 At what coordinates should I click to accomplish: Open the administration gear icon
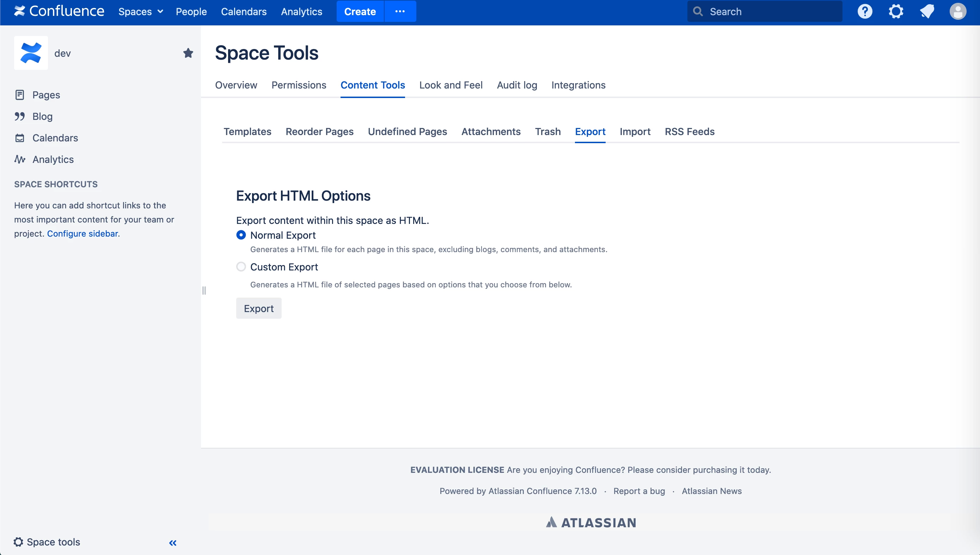pyautogui.click(x=895, y=11)
